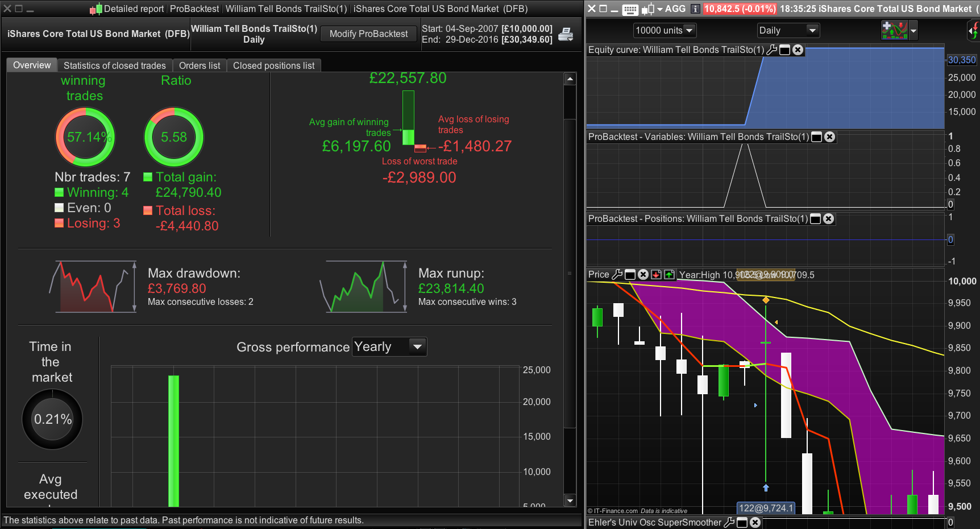Screen dimensions: 980x529
Task: Click the Max drawdown chart thumbnail
Action: coord(93,287)
